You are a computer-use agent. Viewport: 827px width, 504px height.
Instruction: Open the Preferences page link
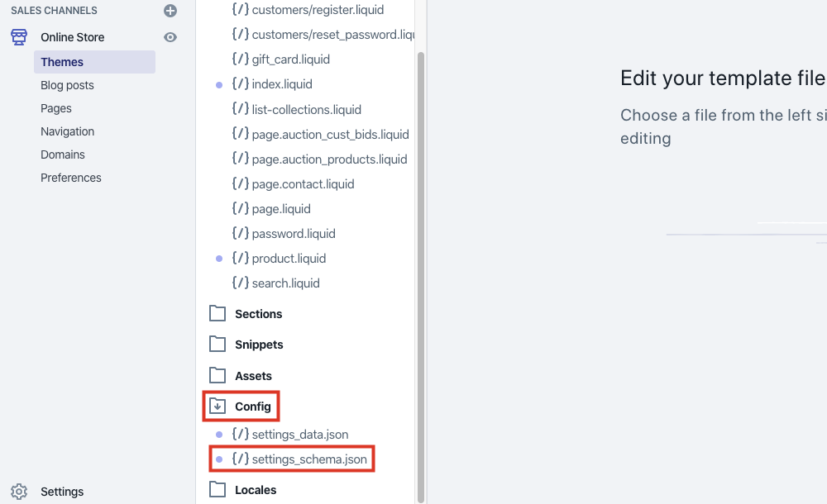(x=70, y=177)
